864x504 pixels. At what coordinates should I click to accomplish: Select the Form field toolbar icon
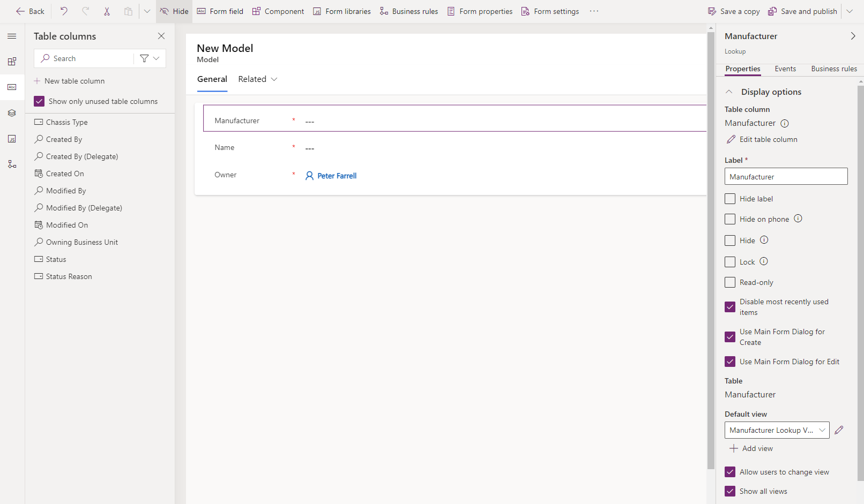220,11
